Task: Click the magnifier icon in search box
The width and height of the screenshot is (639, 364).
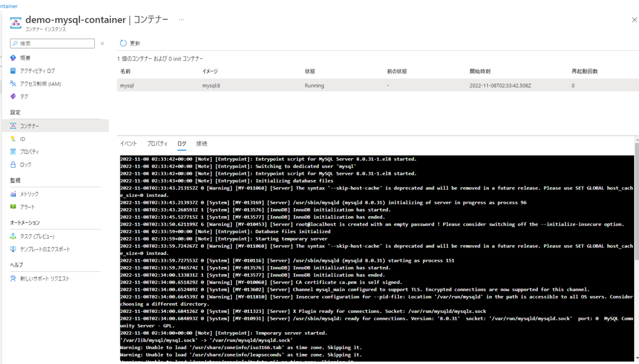Action: point(15,43)
